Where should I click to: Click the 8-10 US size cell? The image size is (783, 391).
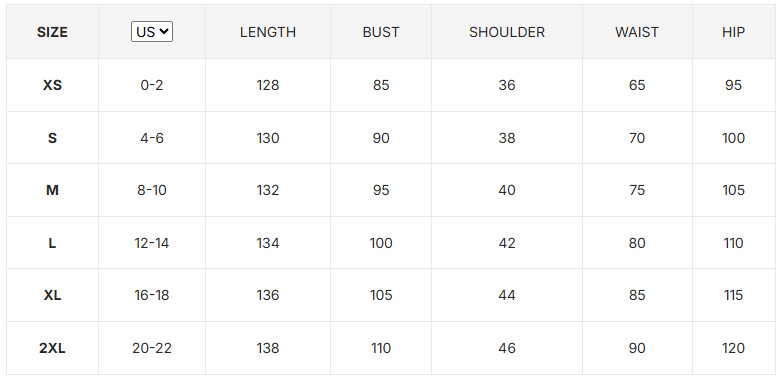click(x=152, y=190)
